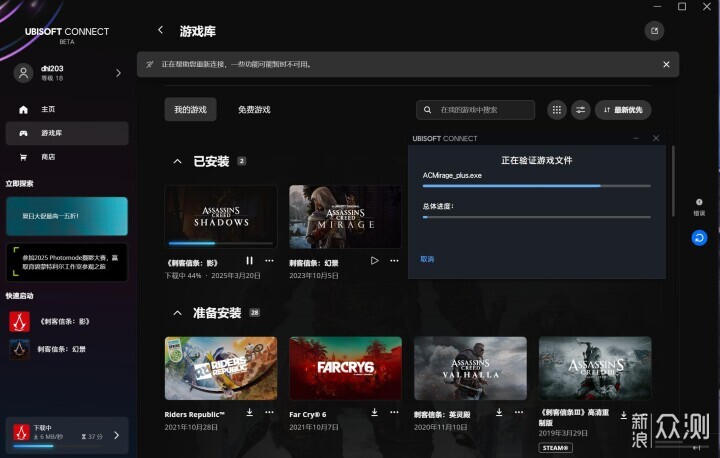Viewport: 720px width, 458px height.
Task: Minimize the file verification dialog
Action: click(x=636, y=138)
